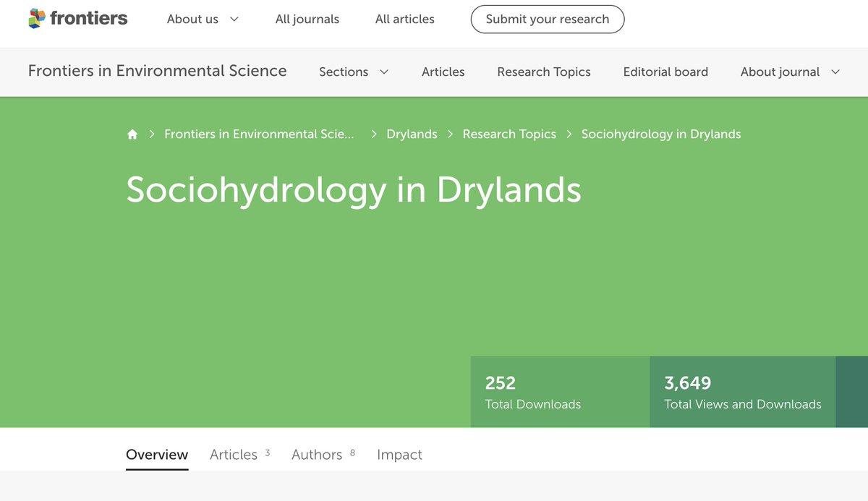Click the Sociohydrology in Drylands heading

354,190
